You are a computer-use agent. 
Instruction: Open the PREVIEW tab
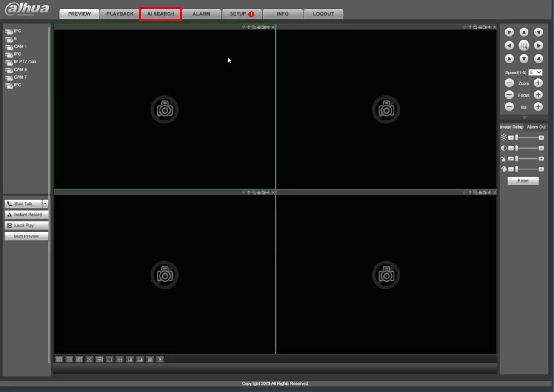(79, 14)
